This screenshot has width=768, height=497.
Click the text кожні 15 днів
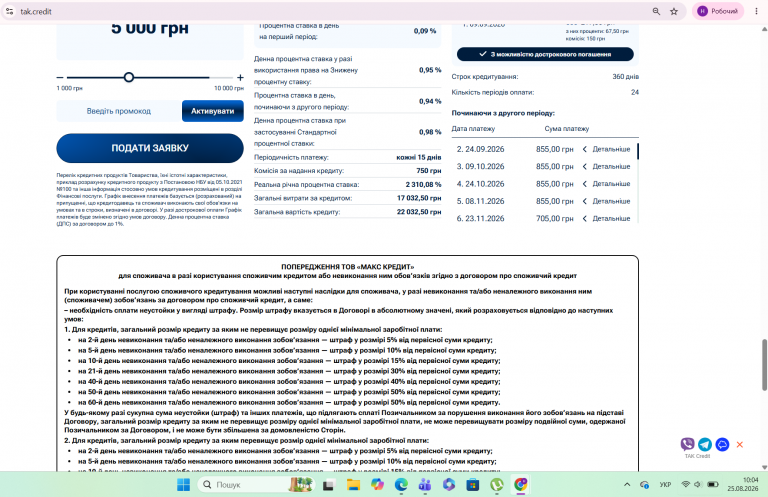(419, 157)
